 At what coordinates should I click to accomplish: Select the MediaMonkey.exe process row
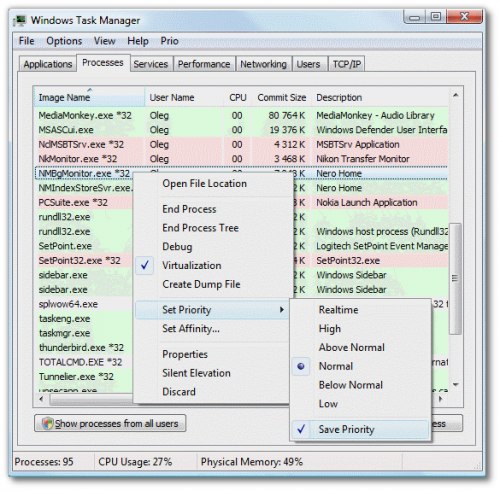click(241, 115)
